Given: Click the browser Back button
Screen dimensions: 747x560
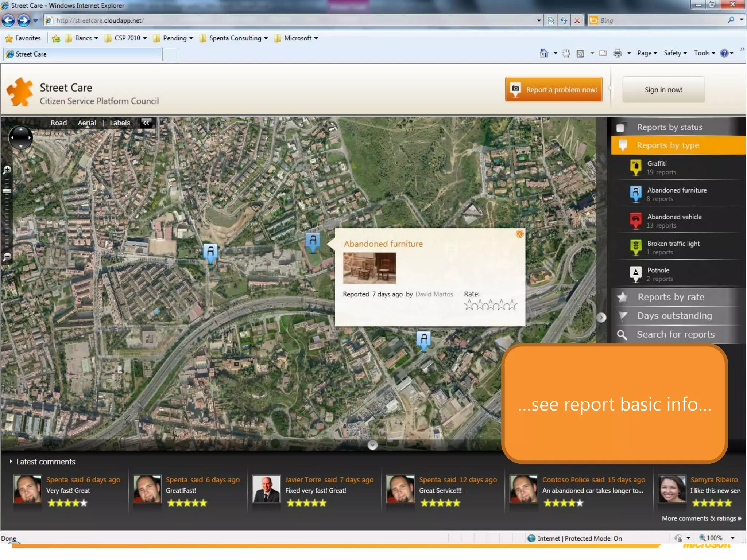Looking at the screenshot, I should click(x=8, y=20).
